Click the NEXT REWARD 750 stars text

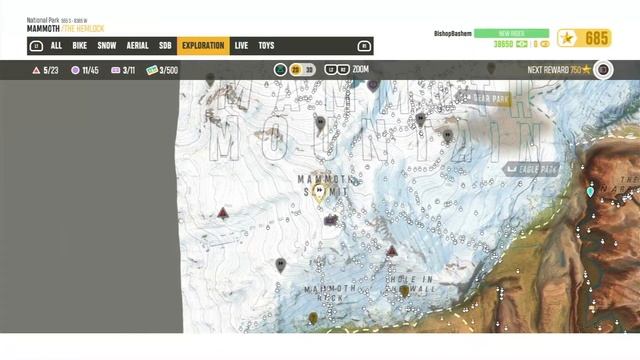(559, 70)
